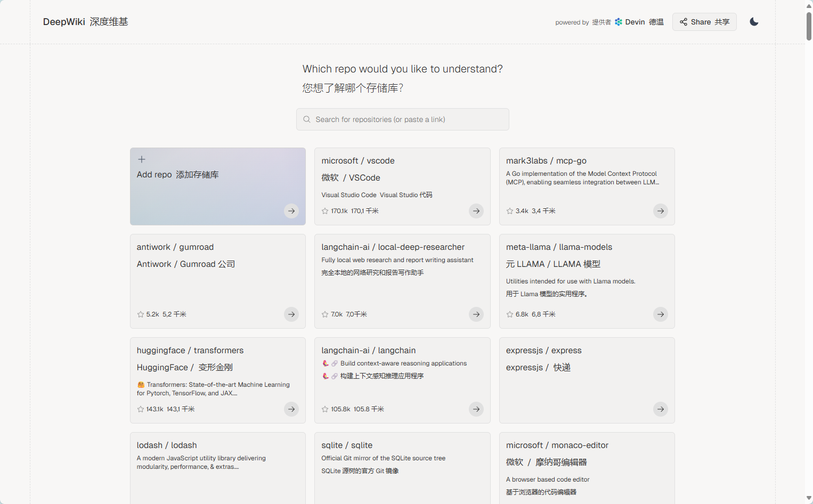Click the share icon in Share button

pos(684,22)
